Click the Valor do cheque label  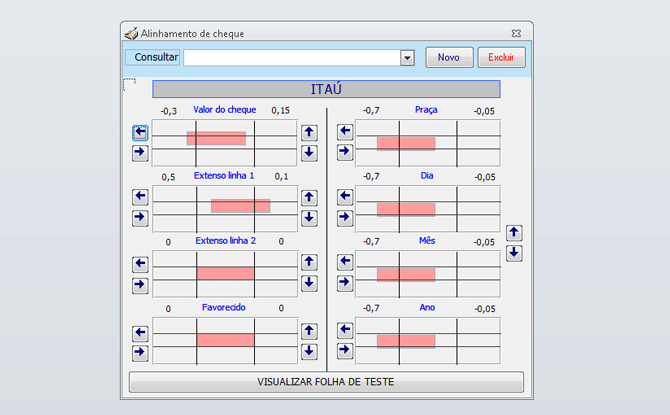click(225, 110)
